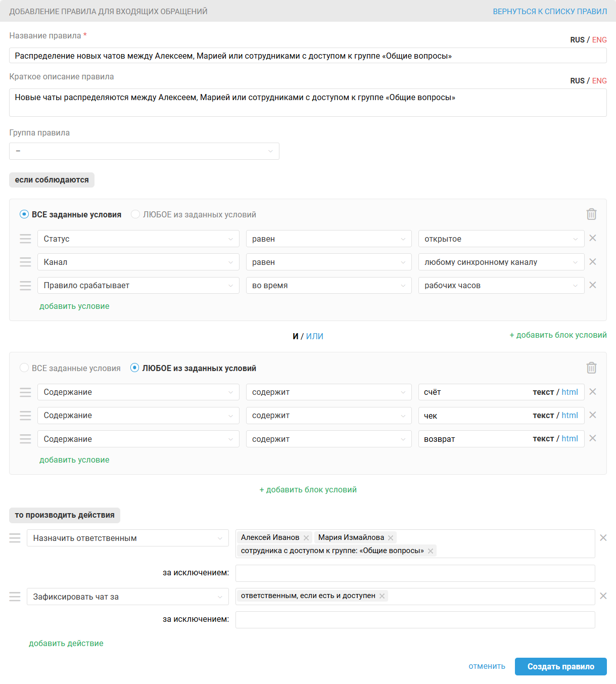Go back via Вернуться к списку правил
This screenshot has width=616, height=684.
pos(550,11)
